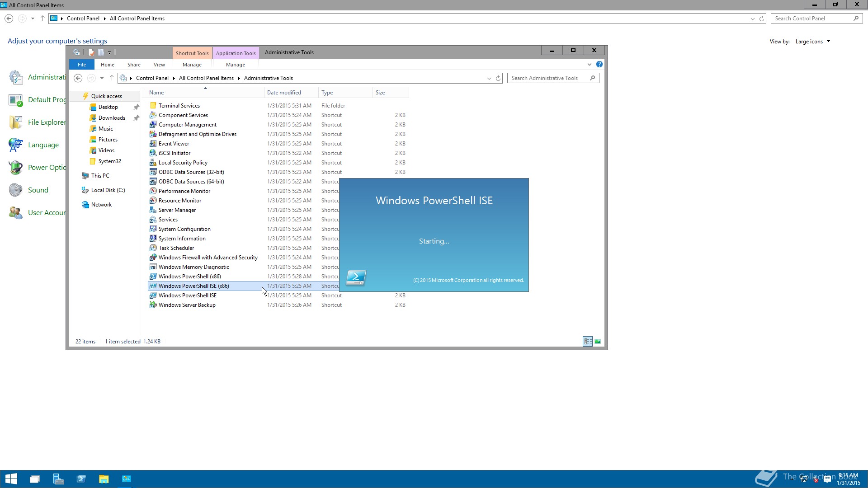Launch Server Manager from the taskbar
This screenshot has height=488, width=868.
58,479
